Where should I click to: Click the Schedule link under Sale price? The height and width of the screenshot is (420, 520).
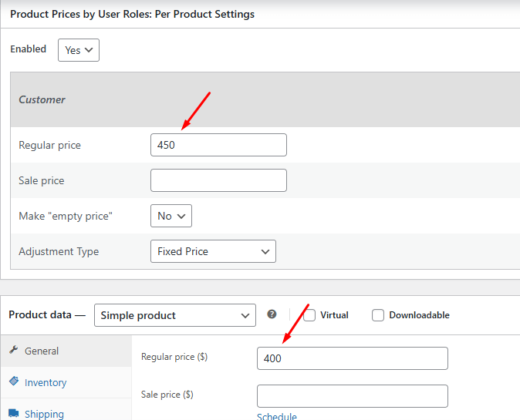coord(276,416)
